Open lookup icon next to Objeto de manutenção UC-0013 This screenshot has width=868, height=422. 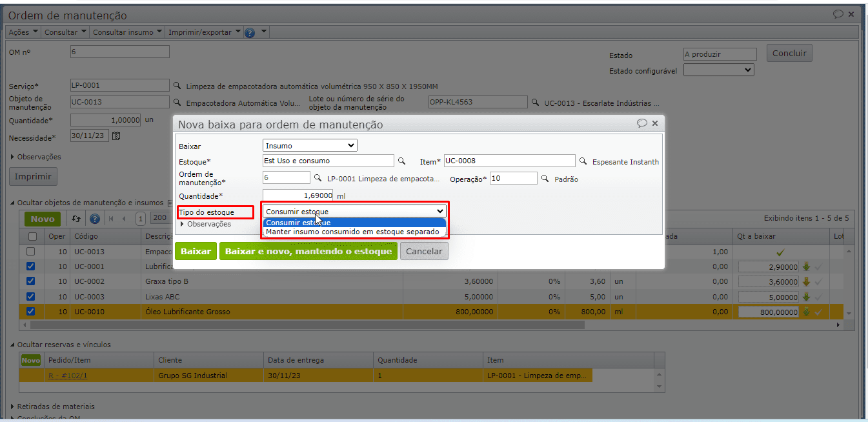pos(177,102)
